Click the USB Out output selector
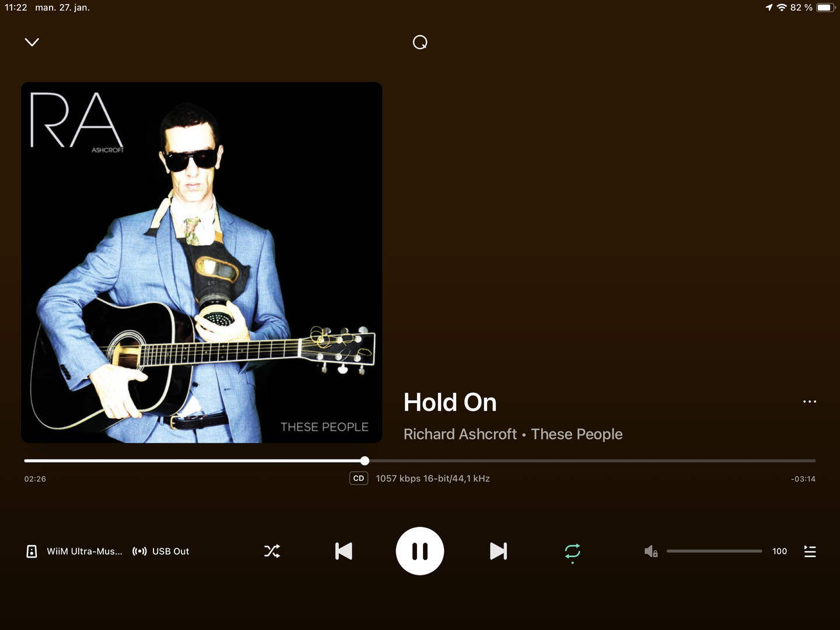The height and width of the screenshot is (630, 840). (x=161, y=551)
